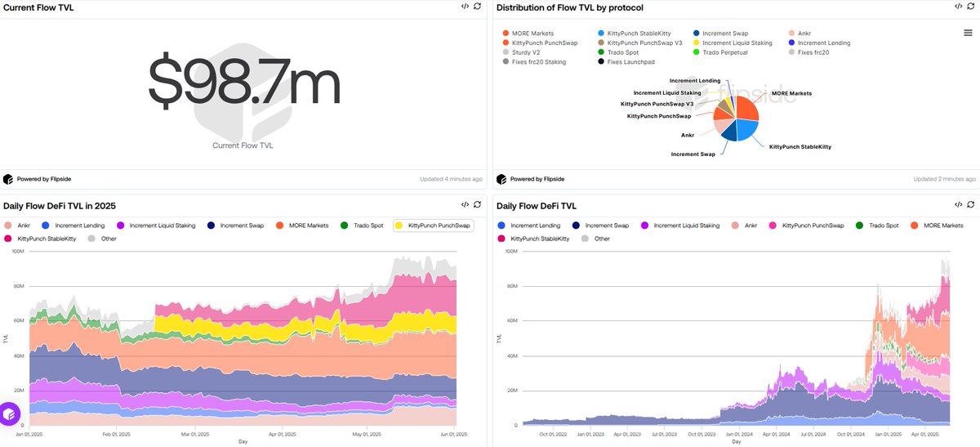980x447 pixels.
Task: Hide KittyPunch StableKitty in the 2025 TVL chart
Action: [x=40, y=239]
